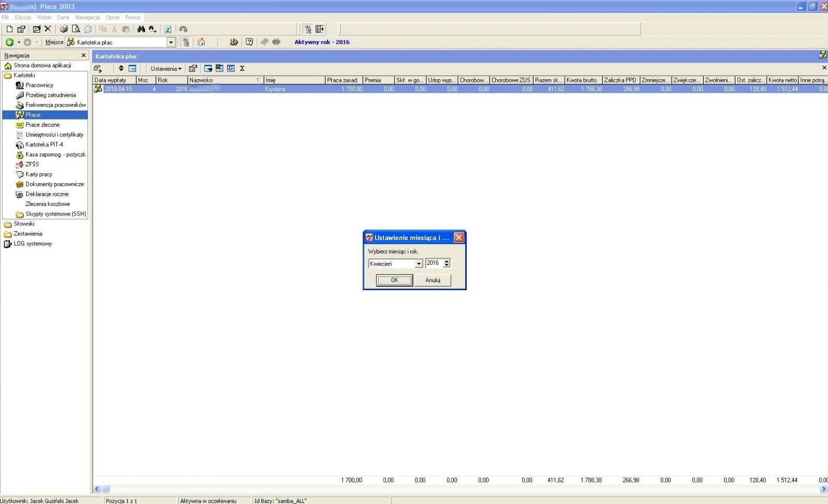
Task: Click the save layout floppy icon
Action: coord(219,68)
